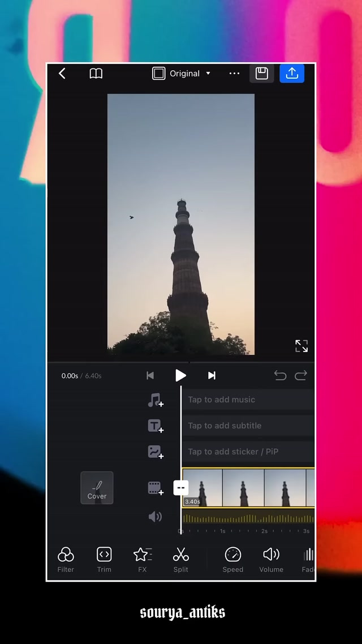This screenshot has height=644, width=362.
Task: Tap the blue export share button
Action: click(292, 74)
